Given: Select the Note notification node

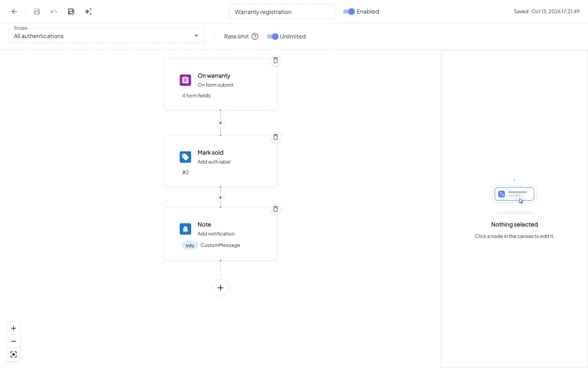Looking at the screenshot, I should coord(220,234).
